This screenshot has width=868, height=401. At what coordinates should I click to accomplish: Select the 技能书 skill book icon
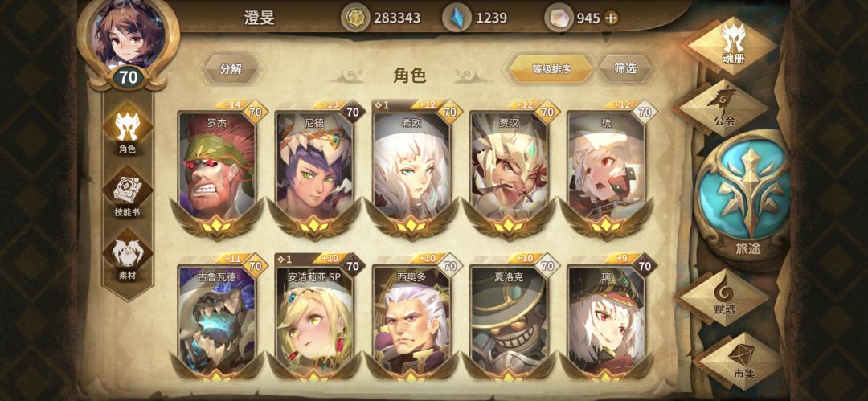[x=128, y=195]
